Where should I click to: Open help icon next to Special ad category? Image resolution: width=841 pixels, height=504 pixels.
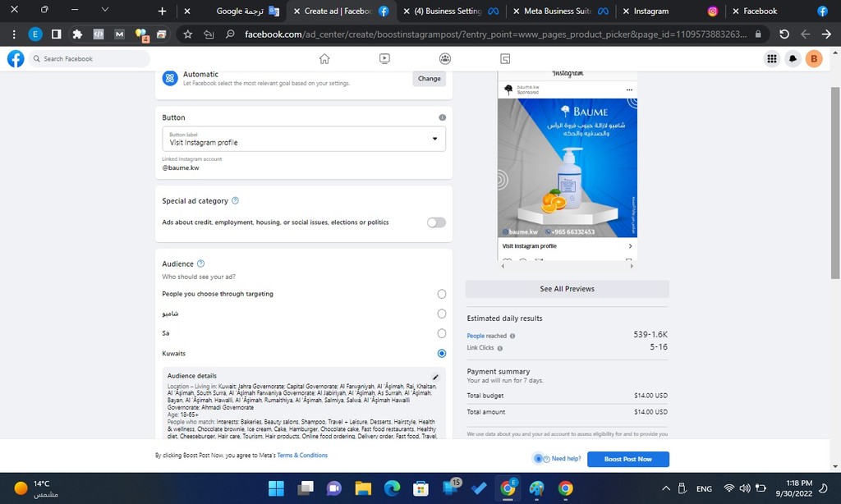click(235, 200)
